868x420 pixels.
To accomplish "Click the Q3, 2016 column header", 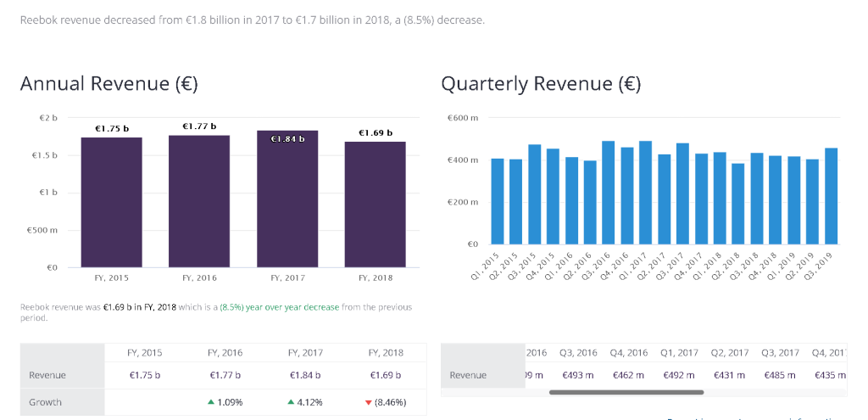I will [x=579, y=353].
